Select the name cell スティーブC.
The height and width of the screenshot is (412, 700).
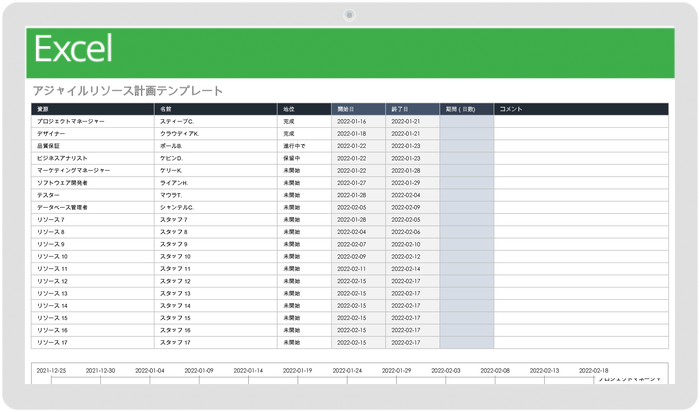tap(216, 121)
